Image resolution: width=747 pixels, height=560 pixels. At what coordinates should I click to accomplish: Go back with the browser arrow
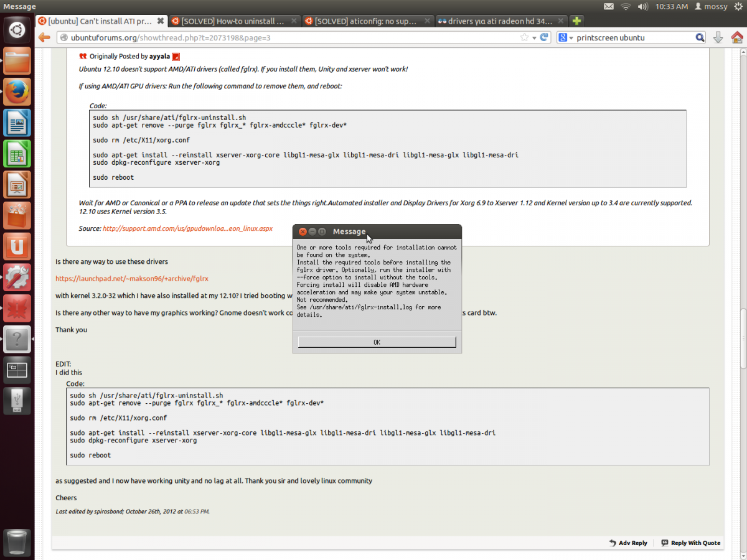[x=44, y=37]
